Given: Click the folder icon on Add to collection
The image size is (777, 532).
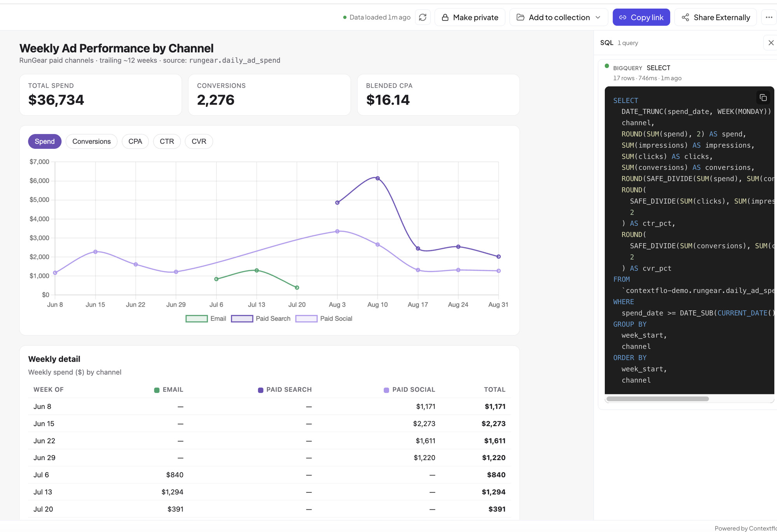Looking at the screenshot, I should point(520,17).
